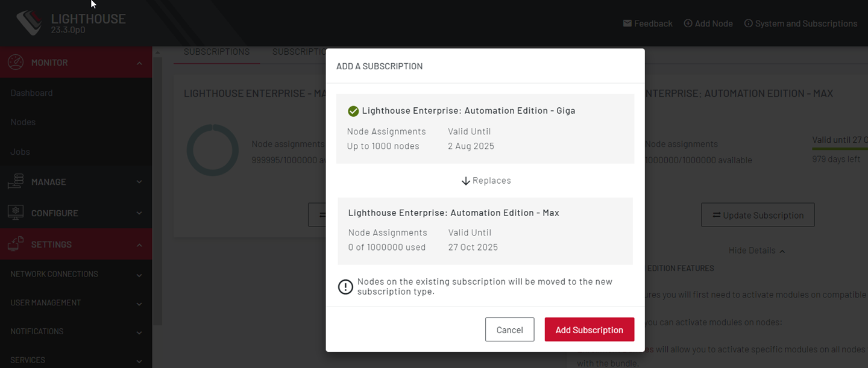Click the update-arrows icon on Update Subscription
This screenshot has height=368, width=868.
tap(717, 215)
